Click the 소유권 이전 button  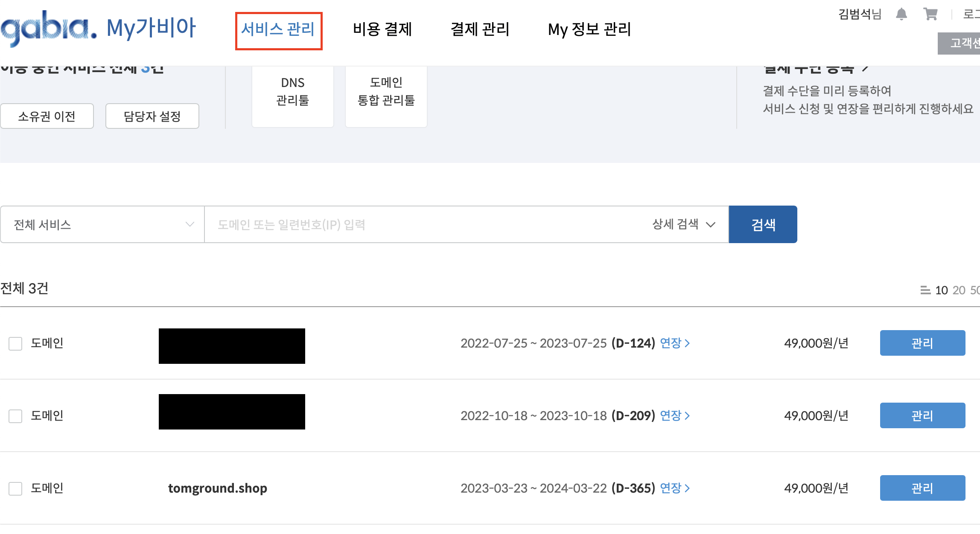point(47,116)
